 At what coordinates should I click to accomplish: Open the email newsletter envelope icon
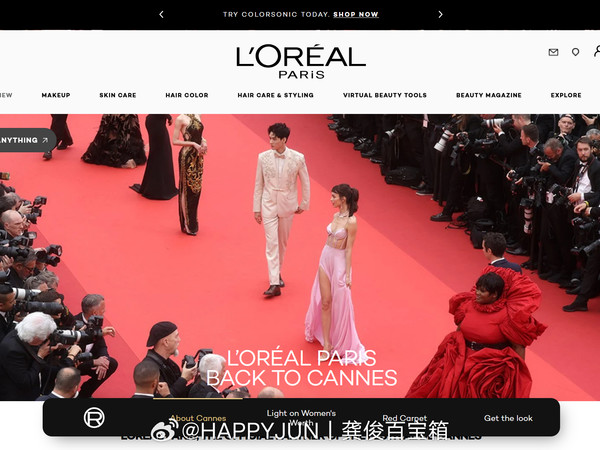coord(553,52)
